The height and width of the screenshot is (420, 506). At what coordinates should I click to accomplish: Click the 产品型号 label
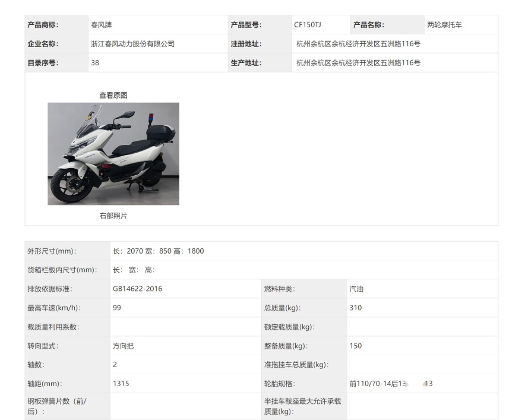point(246,25)
